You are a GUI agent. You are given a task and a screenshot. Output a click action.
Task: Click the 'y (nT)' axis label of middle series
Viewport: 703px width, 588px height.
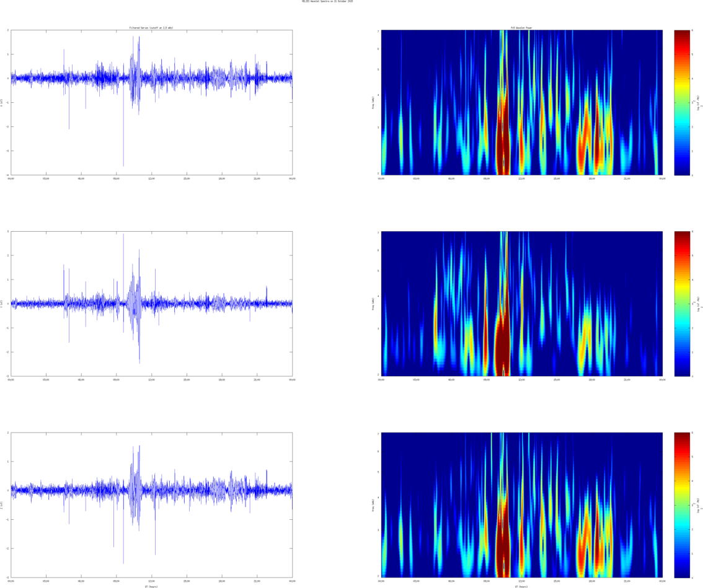pos(2,304)
